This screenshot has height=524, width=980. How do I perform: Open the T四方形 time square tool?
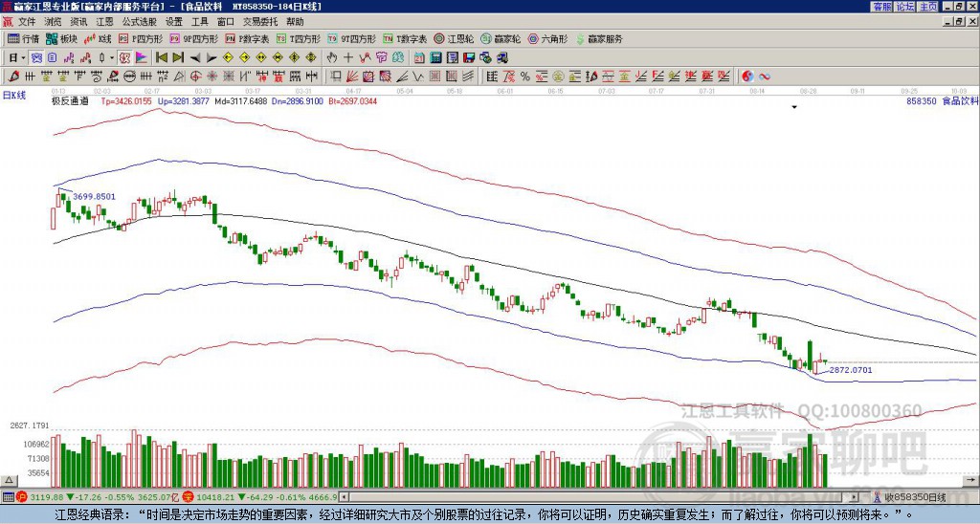[x=299, y=38]
